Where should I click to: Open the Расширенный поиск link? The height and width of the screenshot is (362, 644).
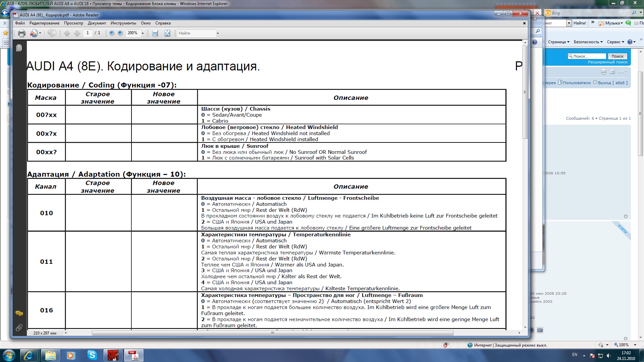tap(607, 62)
